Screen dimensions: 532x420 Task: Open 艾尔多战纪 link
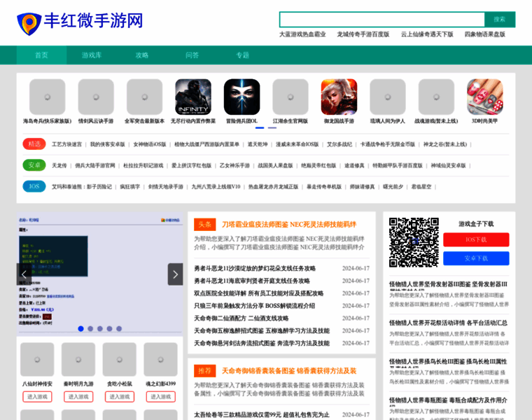339,144
